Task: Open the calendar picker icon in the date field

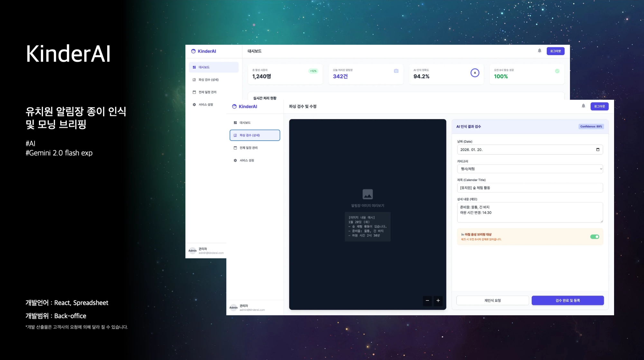Action: click(x=598, y=150)
